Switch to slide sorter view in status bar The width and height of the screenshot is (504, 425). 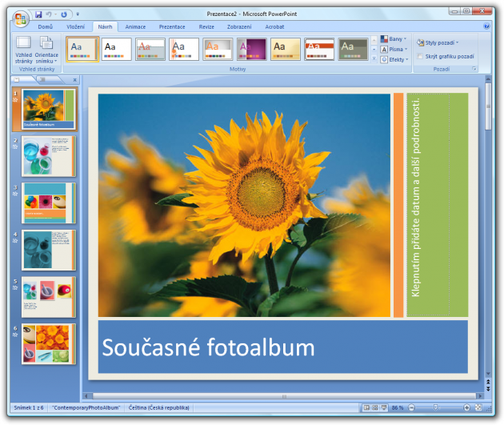coord(375,407)
